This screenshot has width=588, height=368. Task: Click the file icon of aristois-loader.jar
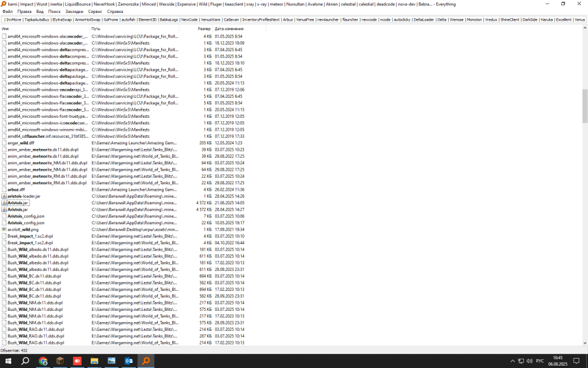point(4,196)
